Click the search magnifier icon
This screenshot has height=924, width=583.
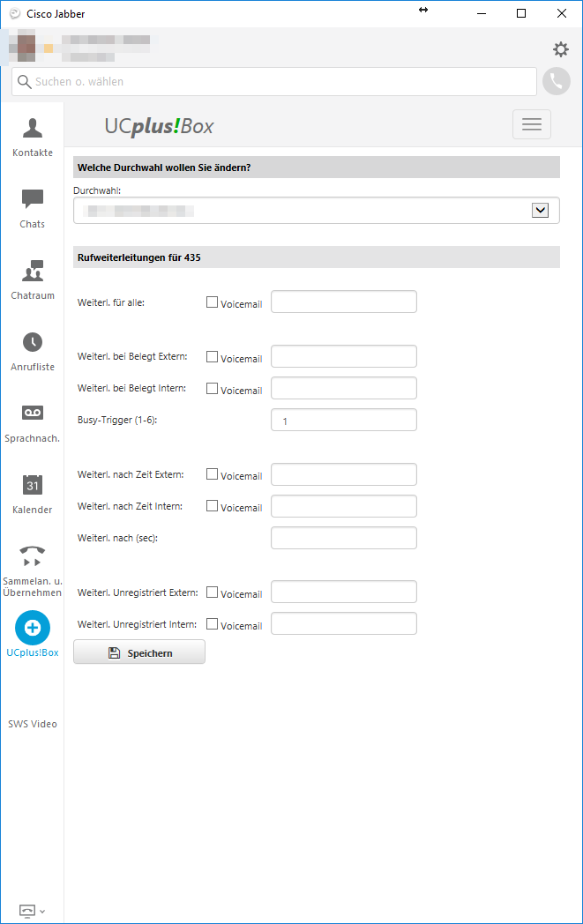[24, 81]
